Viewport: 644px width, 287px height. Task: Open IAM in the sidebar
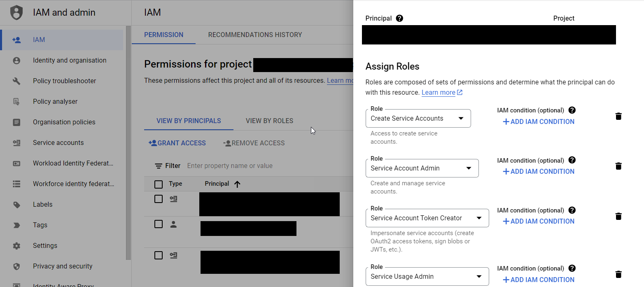click(63, 40)
